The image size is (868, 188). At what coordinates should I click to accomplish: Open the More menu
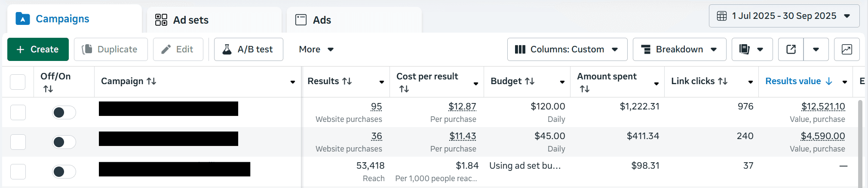(316, 49)
